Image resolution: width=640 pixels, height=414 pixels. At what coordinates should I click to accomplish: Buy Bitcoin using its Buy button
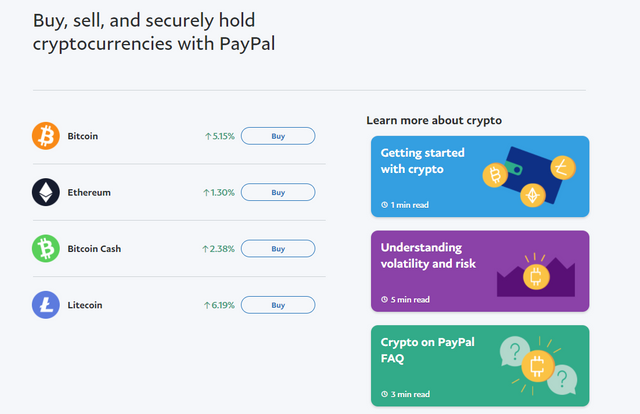point(278,136)
